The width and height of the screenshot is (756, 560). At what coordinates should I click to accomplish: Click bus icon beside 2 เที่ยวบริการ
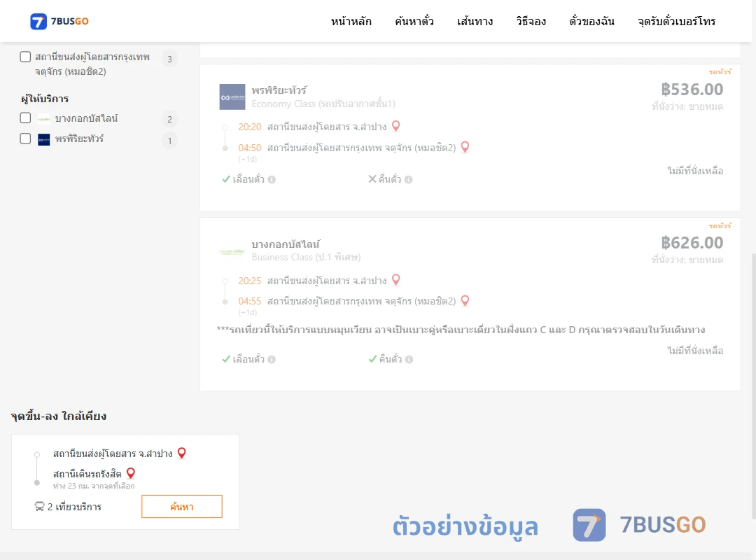pyautogui.click(x=39, y=507)
